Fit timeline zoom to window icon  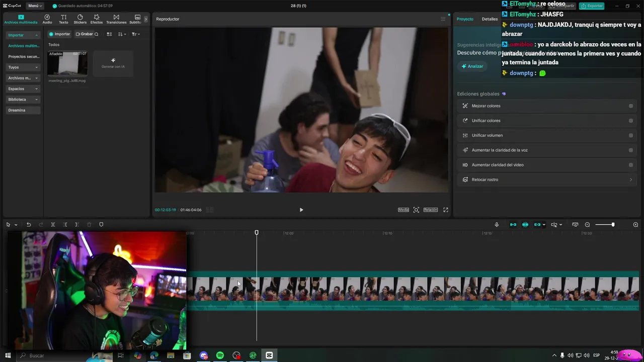(x=575, y=225)
